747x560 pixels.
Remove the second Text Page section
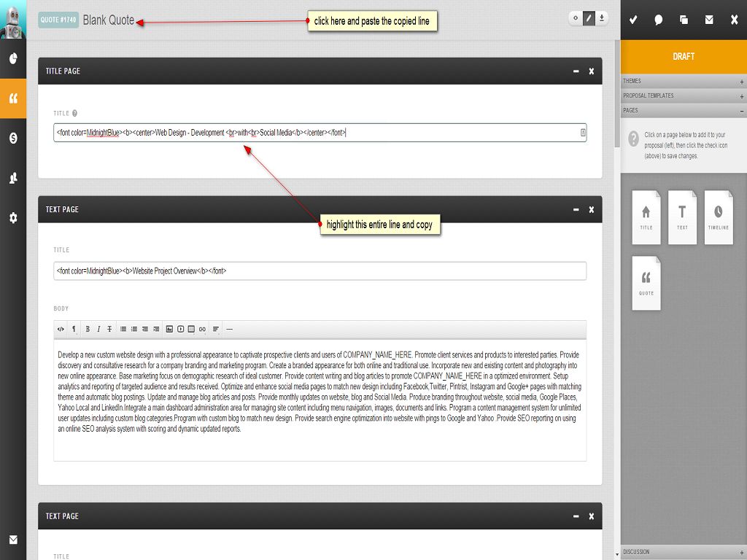(x=591, y=516)
